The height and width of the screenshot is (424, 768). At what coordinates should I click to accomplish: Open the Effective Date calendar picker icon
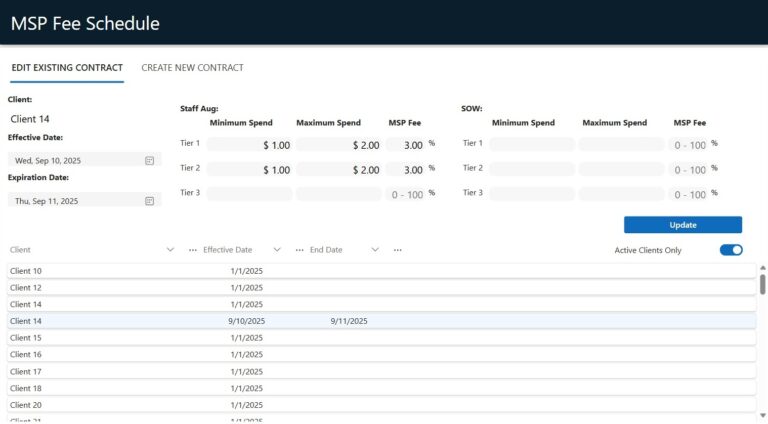coord(149,160)
